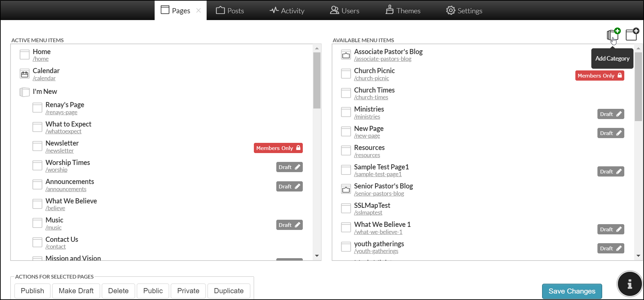This screenshot has width=644, height=300.
Task: Click the Calendar page icon
Action: pos(24,74)
